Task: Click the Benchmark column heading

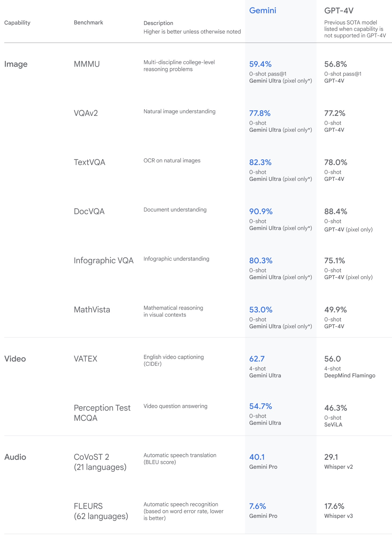Action: coord(88,23)
